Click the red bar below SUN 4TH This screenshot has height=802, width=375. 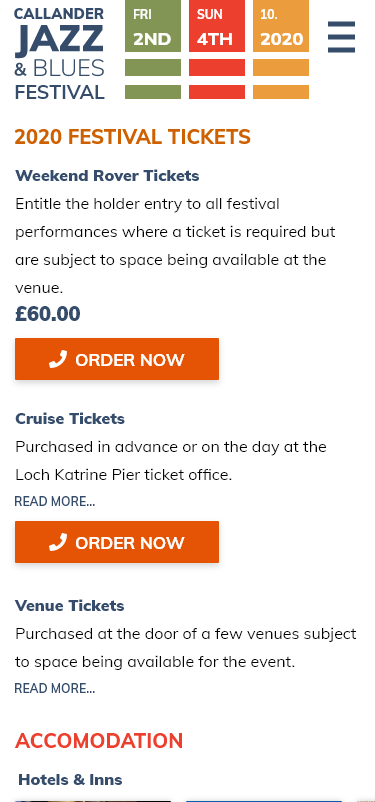click(x=217, y=68)
